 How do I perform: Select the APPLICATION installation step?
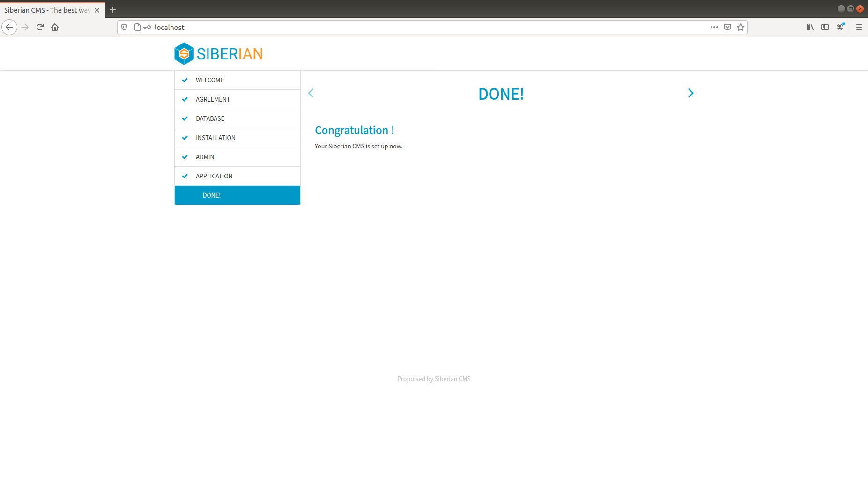214,176
